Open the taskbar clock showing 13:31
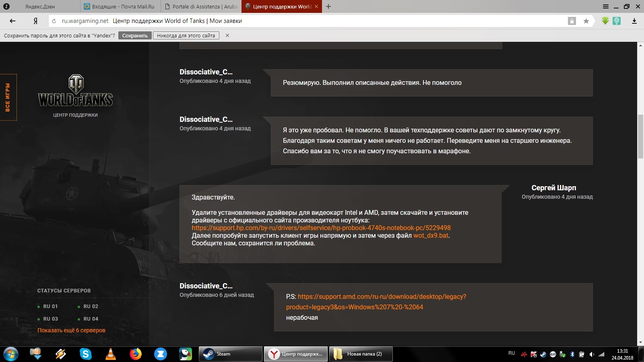The image size is (644, 362). point(622,354)
